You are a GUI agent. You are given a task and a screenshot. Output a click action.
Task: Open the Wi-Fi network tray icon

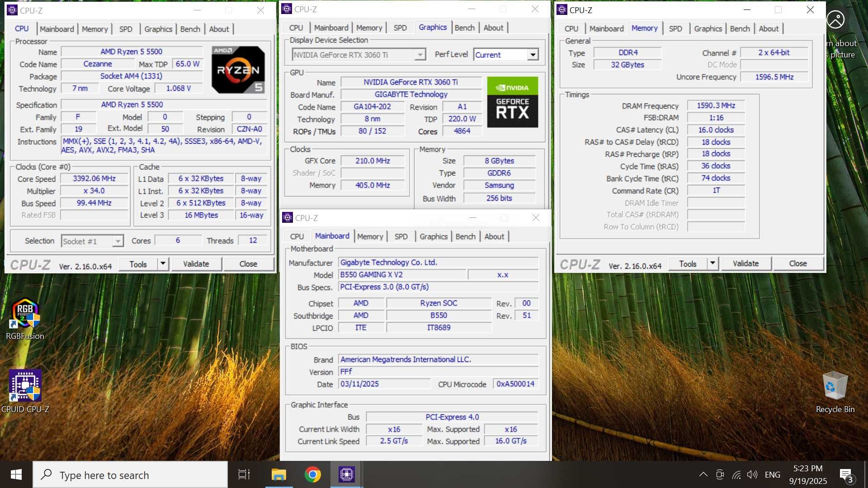tap(736, 474)
